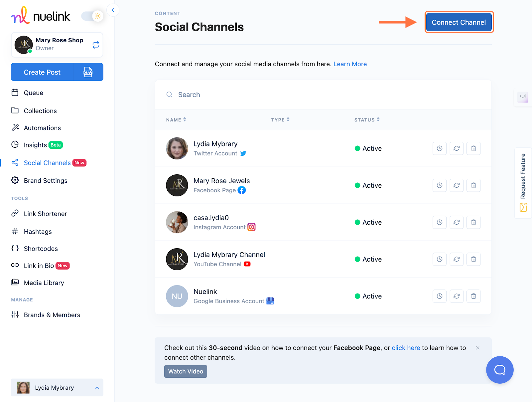Click the 'click here' link in the tip
This screenshot has width=532, height=402.
(x=406, y=348)
